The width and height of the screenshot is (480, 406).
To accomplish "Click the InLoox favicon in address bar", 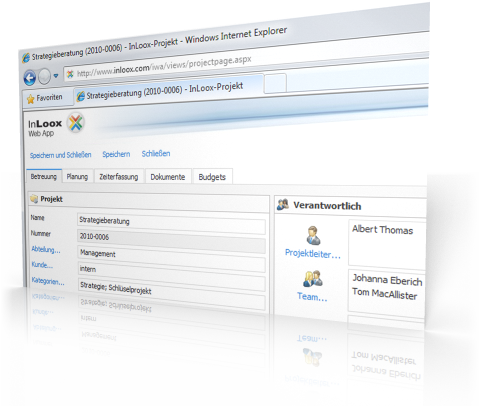I will pyautogui.click(x=70, y=74).
